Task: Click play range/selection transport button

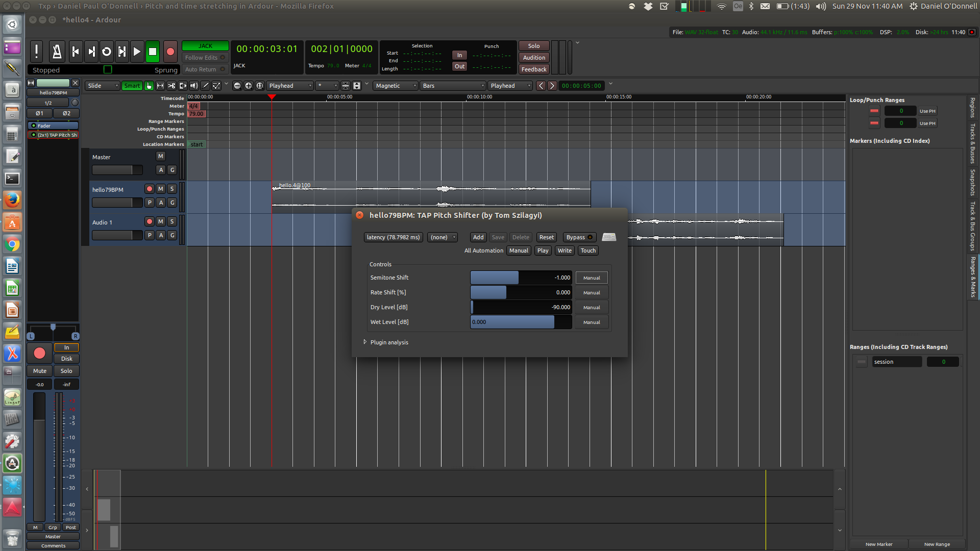Action: 122,51
